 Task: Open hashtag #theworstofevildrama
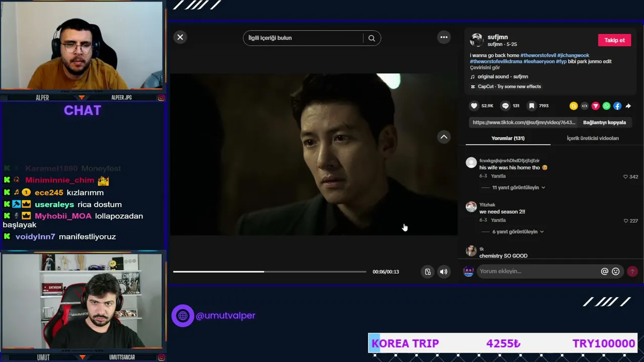[496, 61]
